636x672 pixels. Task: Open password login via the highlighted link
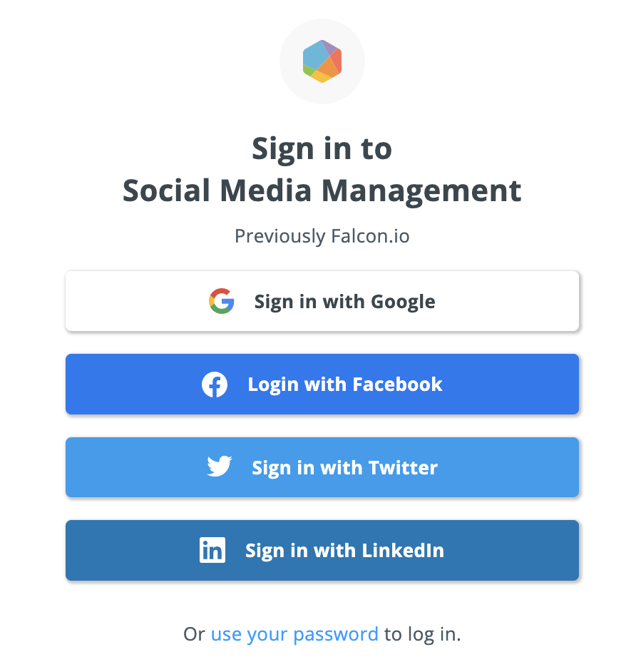[x=294, y=633]
